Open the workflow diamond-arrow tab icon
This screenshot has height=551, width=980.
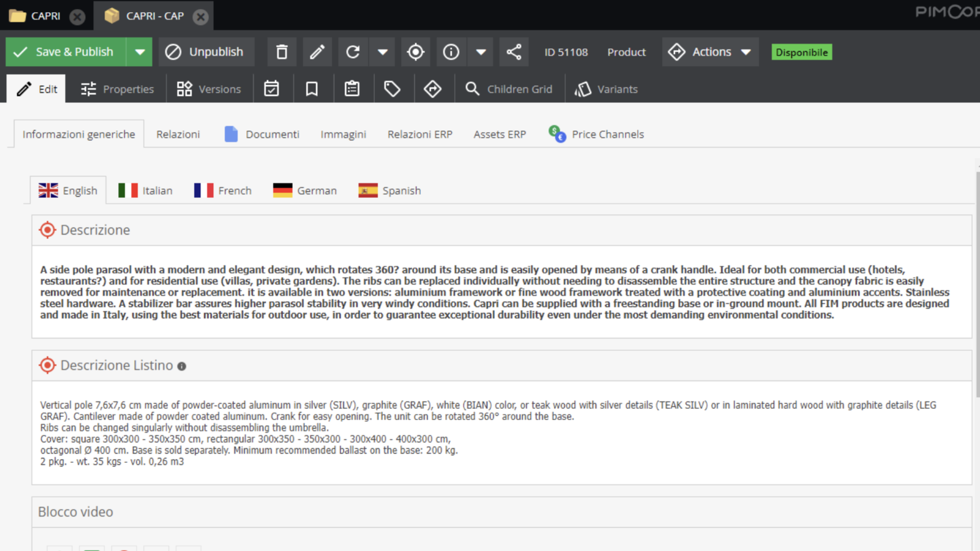point(432,89)
